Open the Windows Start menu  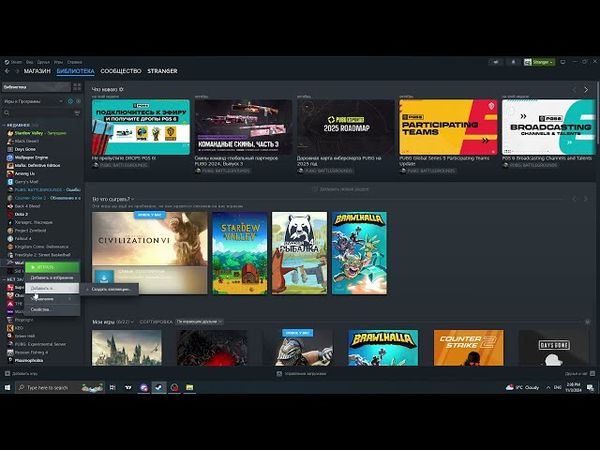[x=7, y=388]
